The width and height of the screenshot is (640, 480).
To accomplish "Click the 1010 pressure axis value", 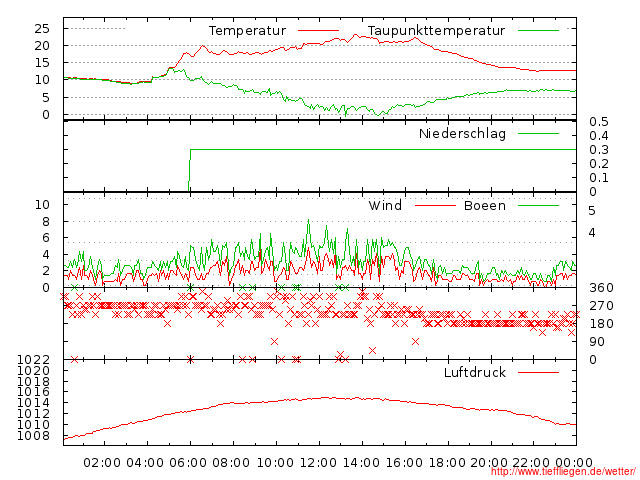I will pos(33,424).
